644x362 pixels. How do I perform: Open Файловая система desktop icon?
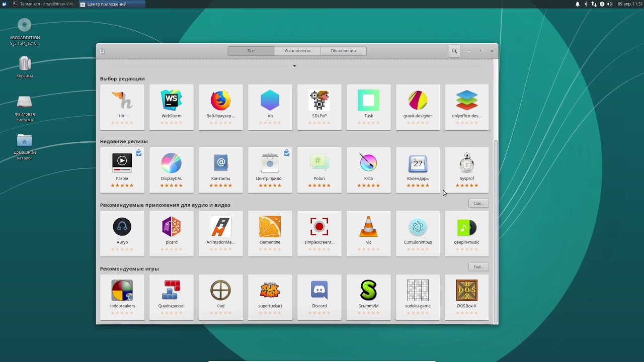click(x=25, y=109)
